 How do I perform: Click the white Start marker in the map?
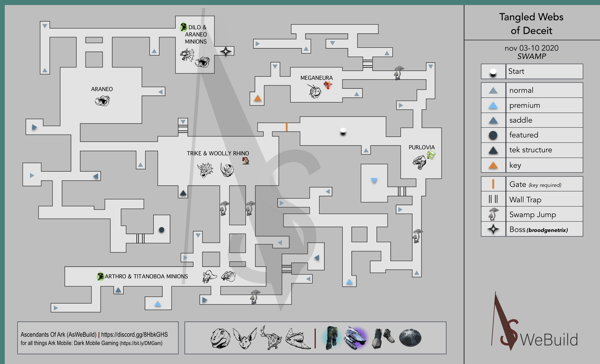343,130
